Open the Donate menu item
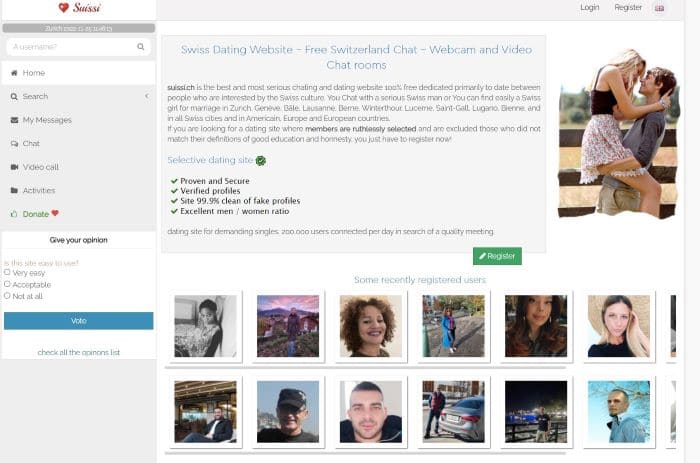This screenshot has width=700, height=463. click(79, 214)
